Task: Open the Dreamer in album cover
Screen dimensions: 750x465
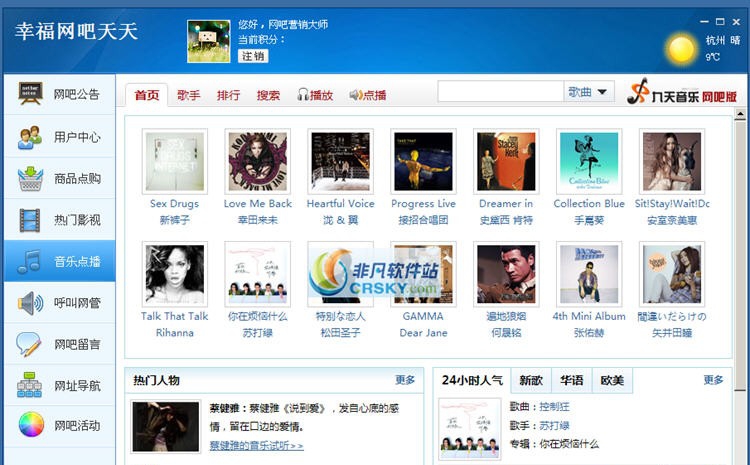Action: pos(506,161)
